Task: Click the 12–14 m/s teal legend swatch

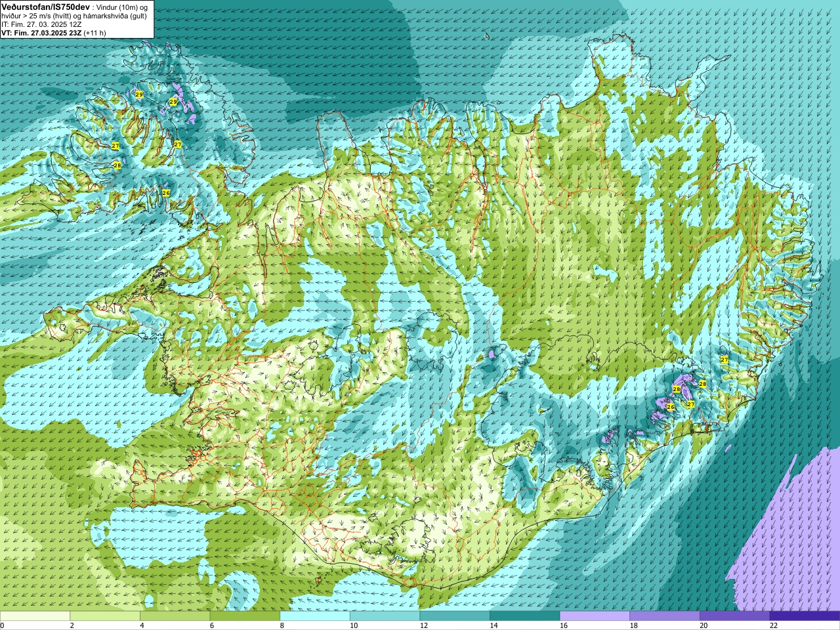Action: [455, 616]
